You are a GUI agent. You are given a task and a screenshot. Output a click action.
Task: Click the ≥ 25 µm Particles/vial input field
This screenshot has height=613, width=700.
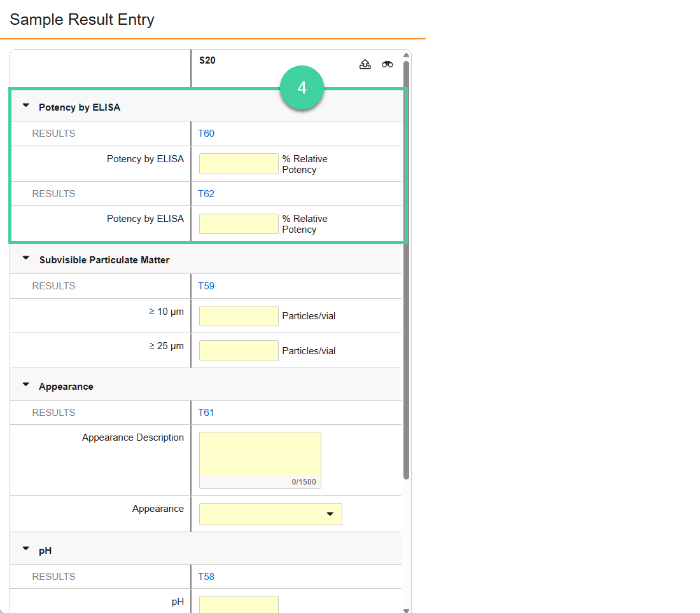pos(238,350)
